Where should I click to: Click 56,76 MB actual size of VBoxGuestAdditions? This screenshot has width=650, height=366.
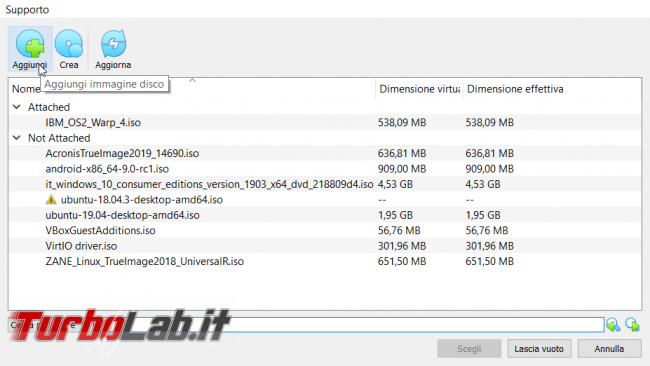point(486,230)
